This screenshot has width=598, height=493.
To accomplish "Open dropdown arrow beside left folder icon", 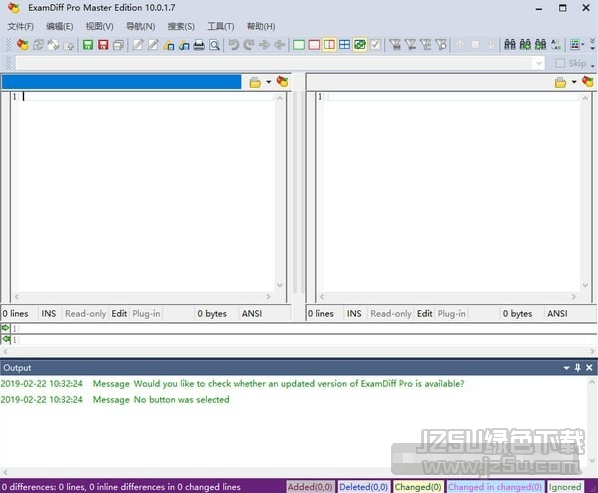I will 268,82.
